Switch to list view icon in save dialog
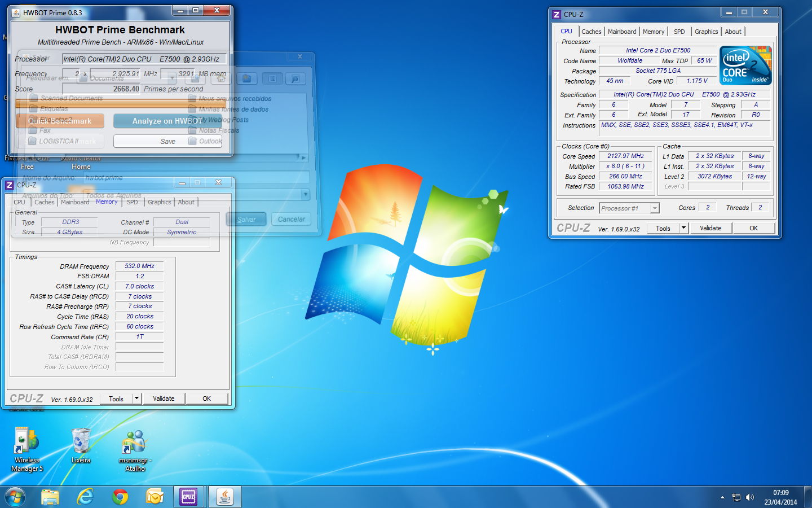Image resolution: width=812 pixels, height=508 pixels. coord(272,78)
